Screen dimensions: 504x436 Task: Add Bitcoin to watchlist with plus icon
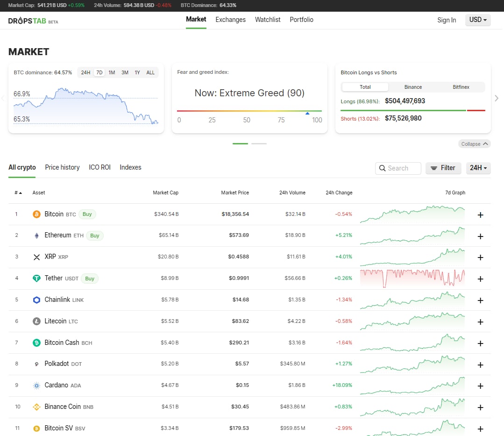click(481, 215)
